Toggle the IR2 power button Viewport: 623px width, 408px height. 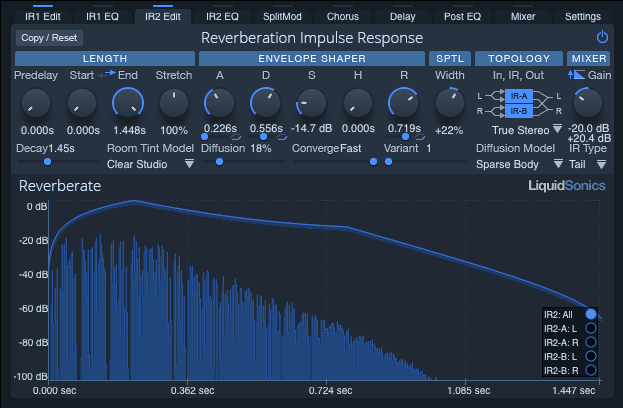(x=602, y=37)
